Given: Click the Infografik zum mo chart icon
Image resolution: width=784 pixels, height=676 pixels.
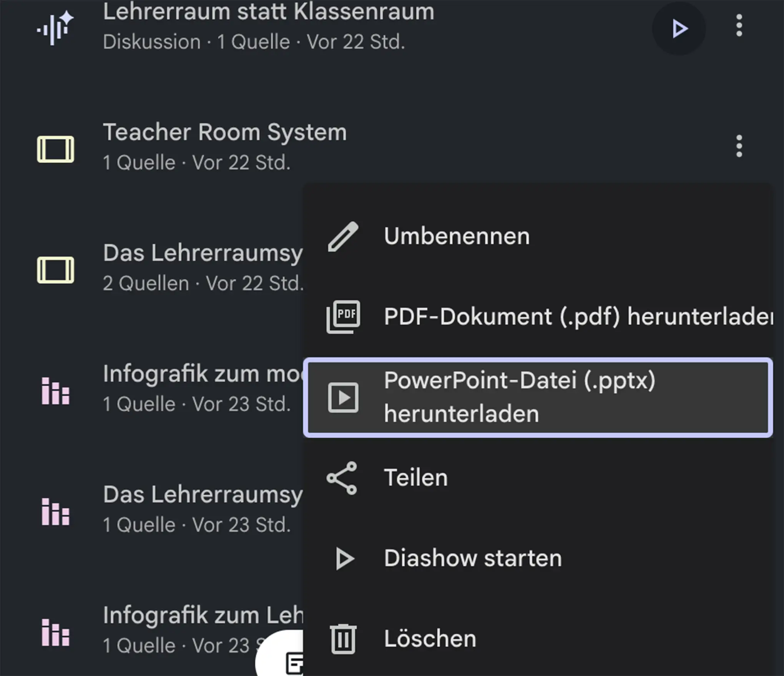Looking at the screenshot, I should click(x=55, y=391).
